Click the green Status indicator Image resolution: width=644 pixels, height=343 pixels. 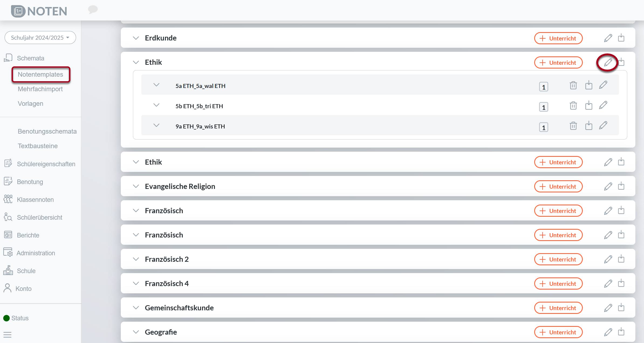pyautogui.click(x=7, y=318)
